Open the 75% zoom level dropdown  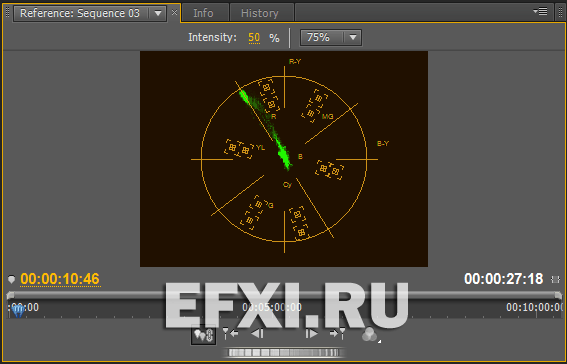click(x=331, y=37)
